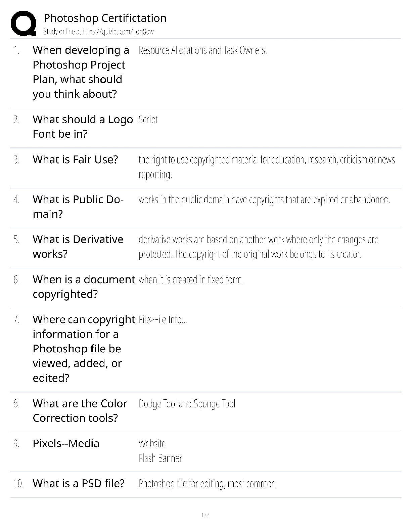Click the Derivative works question

click(78, 247)
